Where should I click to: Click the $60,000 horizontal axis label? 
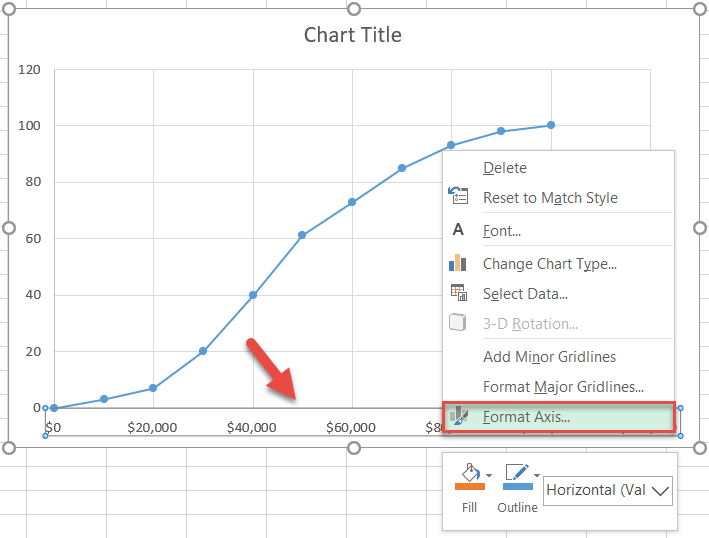pos(351,427)
